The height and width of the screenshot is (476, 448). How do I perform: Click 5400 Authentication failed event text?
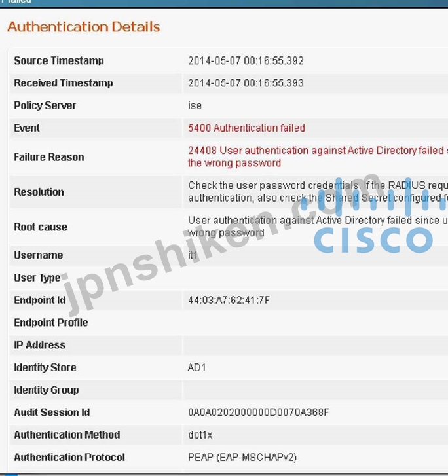[x=246, y=128]
